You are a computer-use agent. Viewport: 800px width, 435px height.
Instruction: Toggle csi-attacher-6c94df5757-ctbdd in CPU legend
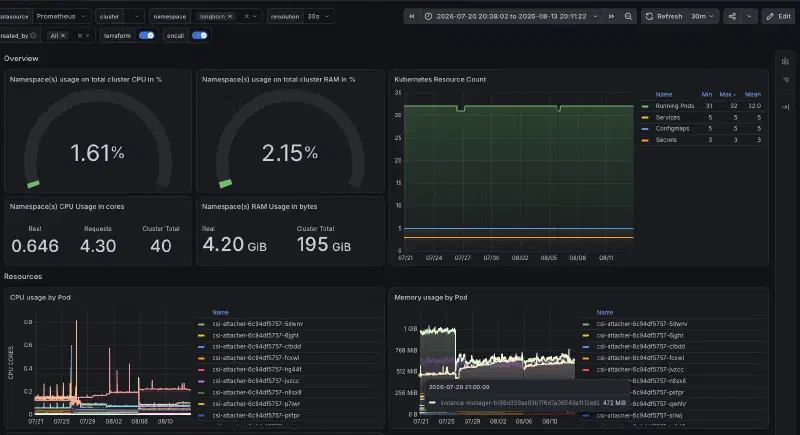pyautogui.click(x=257, y=346)
